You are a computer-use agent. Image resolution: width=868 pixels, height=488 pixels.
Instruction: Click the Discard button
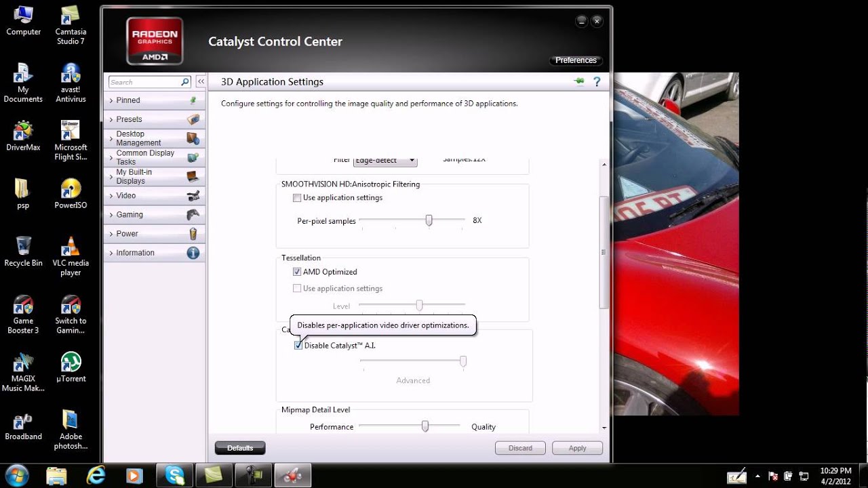tap(521, 448)
